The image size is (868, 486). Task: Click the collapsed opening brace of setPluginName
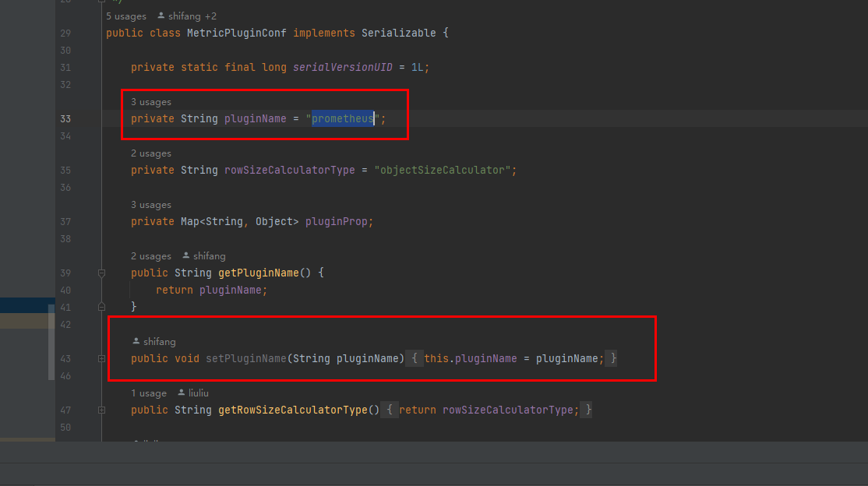pyautogui.click(x=414, y=359)
